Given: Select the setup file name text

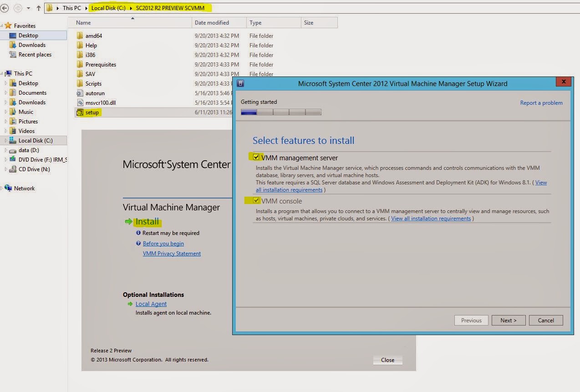Looking at the screenshot, I should [x=92, y=112].
